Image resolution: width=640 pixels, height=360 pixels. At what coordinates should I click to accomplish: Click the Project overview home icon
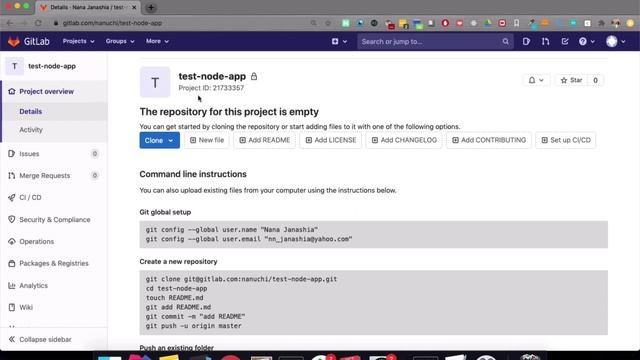point(11,91)
